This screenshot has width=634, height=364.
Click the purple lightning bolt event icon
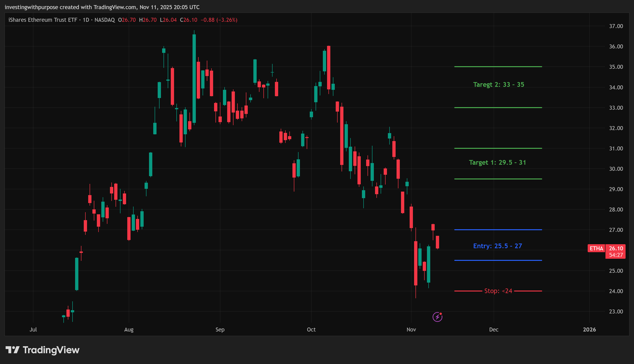pyautogui.click(x=437, y=317)
